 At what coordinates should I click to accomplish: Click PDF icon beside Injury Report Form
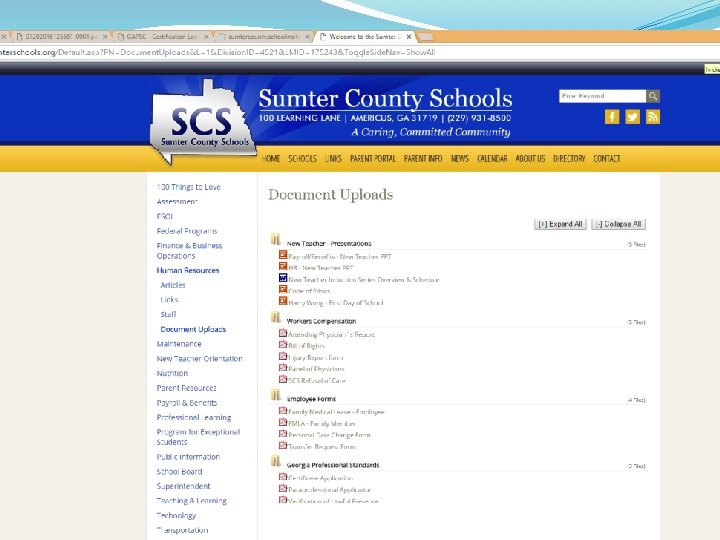pos(283,356)
